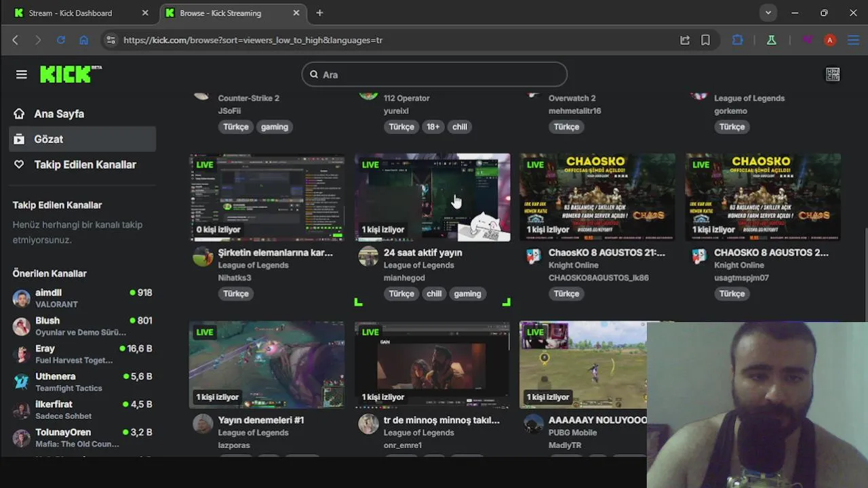Click Knight Online category under usagtmspjm07
868x488 pixels.
click(739, 265)
